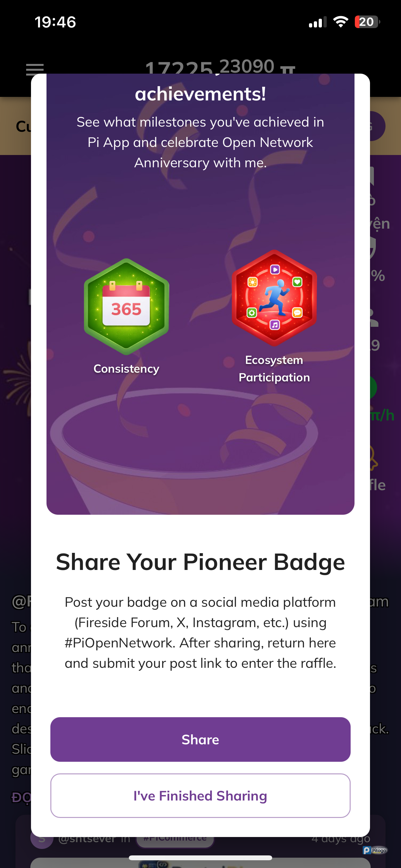Tap the cellular signal bars icon
The image size is (401, 868).
point(318,22)
